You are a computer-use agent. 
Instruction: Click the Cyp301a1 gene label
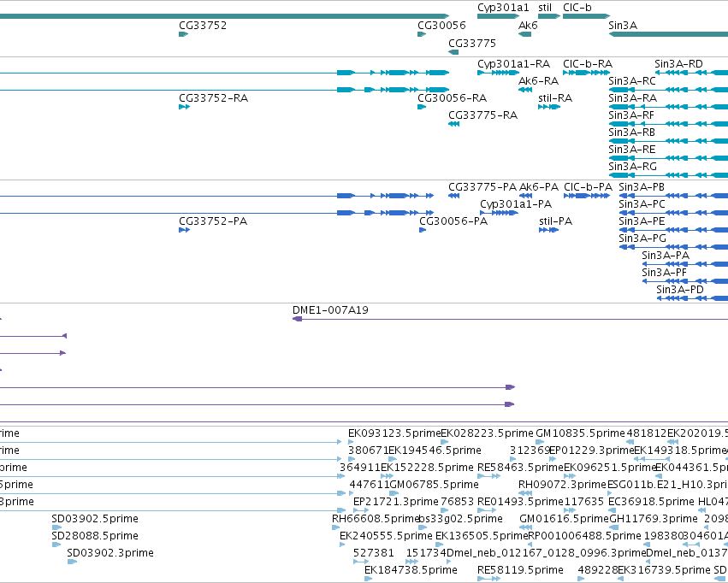tap(503, 8)
